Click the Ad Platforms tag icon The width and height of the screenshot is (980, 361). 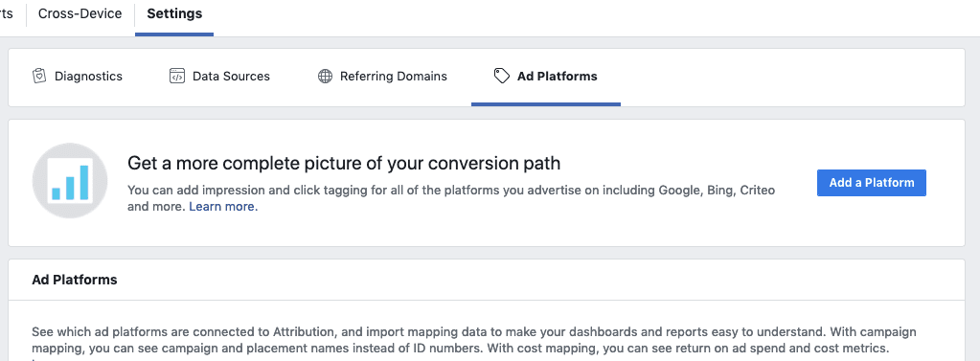(x=501, y=77)
